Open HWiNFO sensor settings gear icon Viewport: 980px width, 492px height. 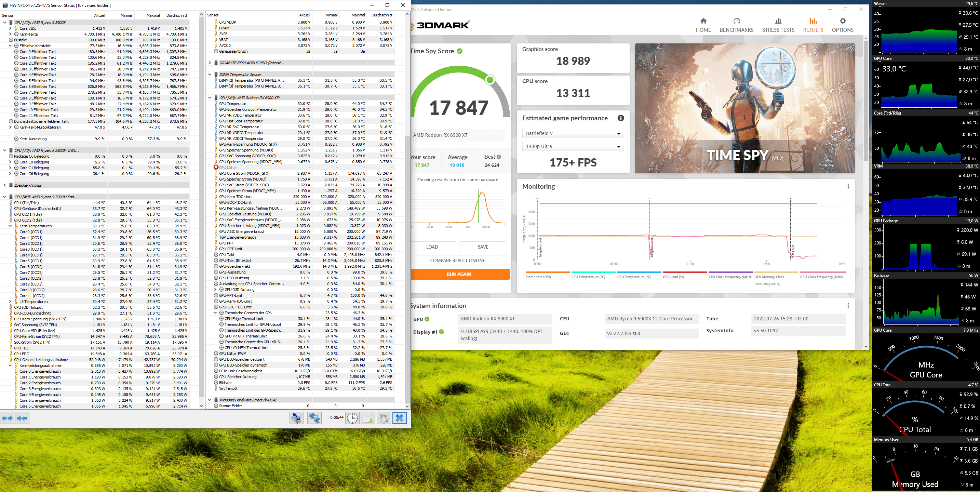[x=384, y=418]
